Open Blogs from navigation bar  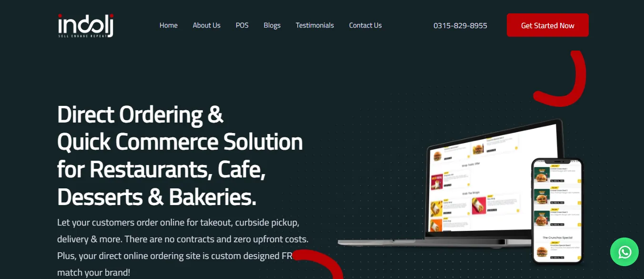(272, 25)
